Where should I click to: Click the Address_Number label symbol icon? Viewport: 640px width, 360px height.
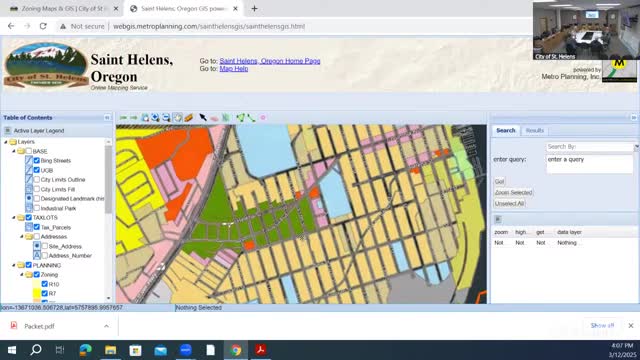point(37,256)
